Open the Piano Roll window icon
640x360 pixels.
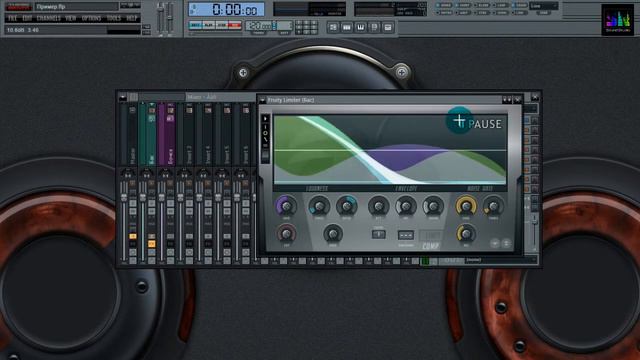click(360, 27)
